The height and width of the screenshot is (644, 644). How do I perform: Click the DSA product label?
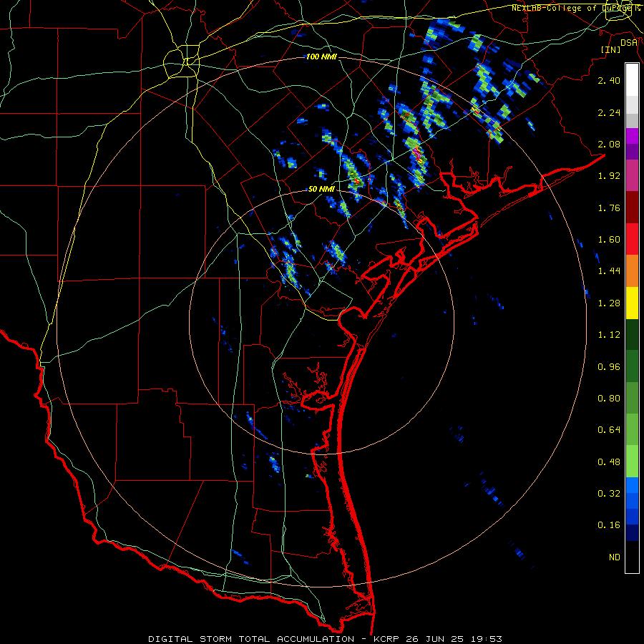coord(629,42)
